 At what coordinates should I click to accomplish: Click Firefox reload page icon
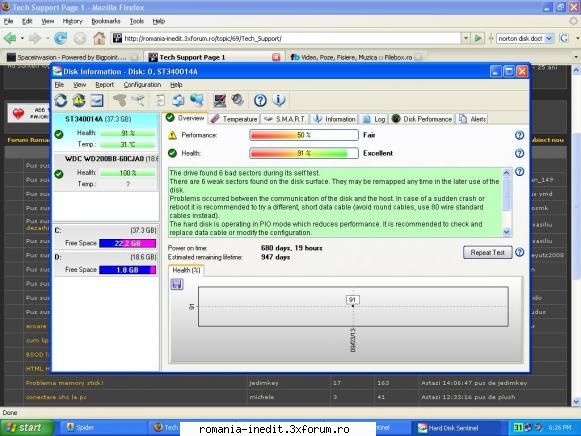(x=60, y=38)
